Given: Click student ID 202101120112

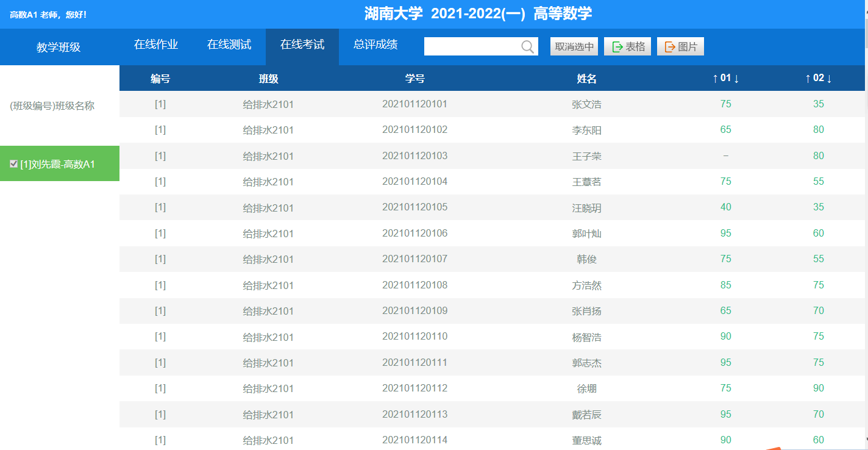Looking at the screenshot, I should 415,388.
